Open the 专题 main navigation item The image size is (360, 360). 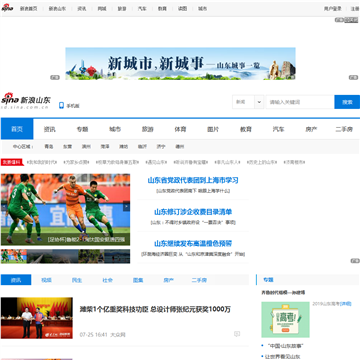(x=82, y=129)
